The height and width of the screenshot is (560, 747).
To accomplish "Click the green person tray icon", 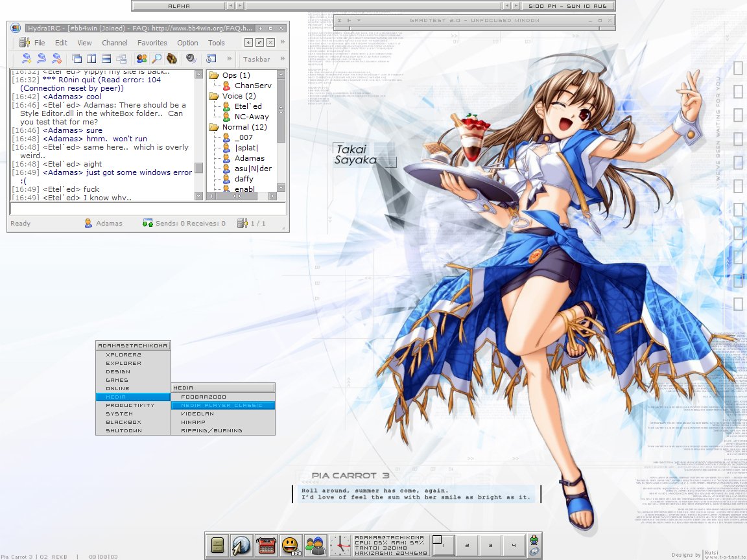I will coord(534,539).
